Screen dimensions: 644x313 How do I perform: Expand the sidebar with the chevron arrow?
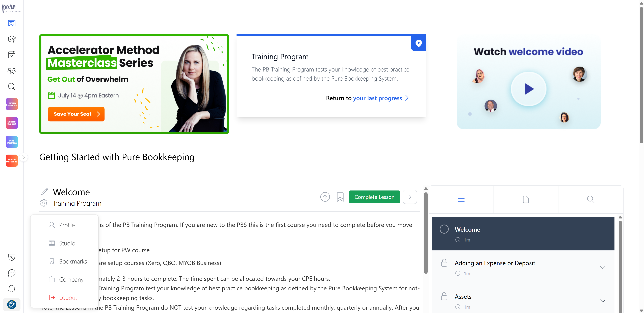click(x=23, y=157)
